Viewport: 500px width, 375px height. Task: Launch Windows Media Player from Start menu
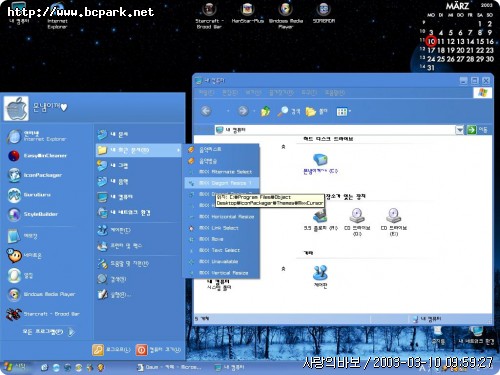click(x=42, y=294)
